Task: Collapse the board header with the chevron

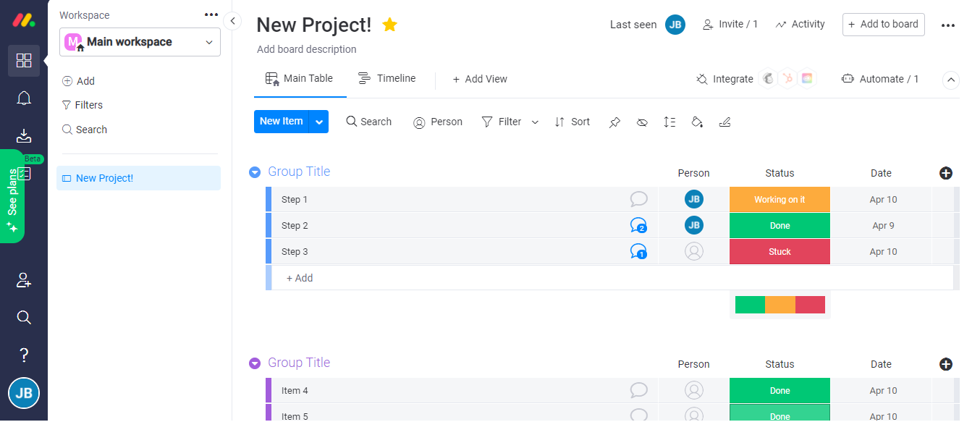Action: pos(950,80)
